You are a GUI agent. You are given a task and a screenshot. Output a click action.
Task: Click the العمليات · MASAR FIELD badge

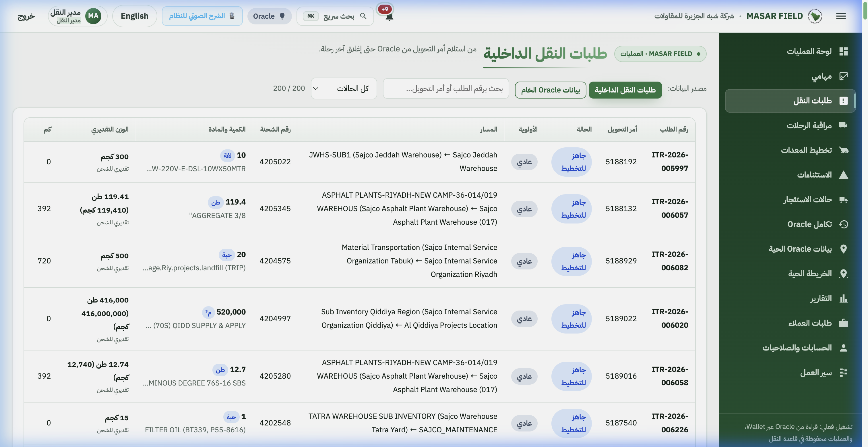click(660, 54)
